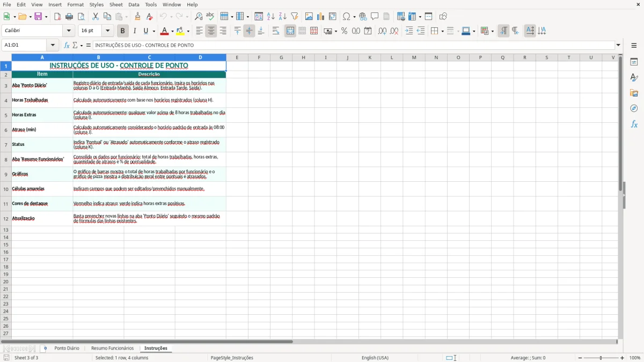
Task: Align cell text right
Action: (x=223, y=31)
